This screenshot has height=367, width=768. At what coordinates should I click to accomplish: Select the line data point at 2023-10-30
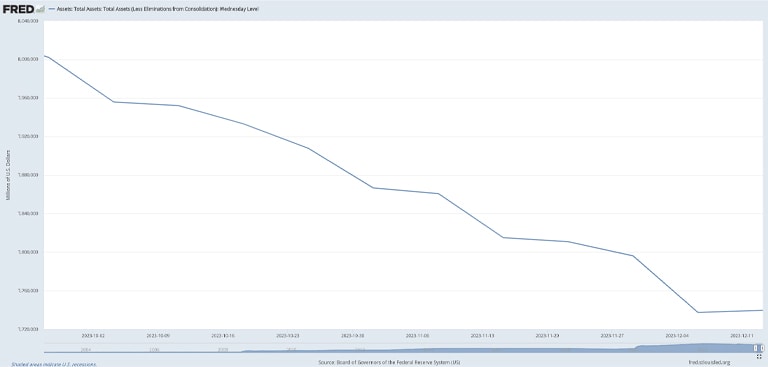click(373, 188)
